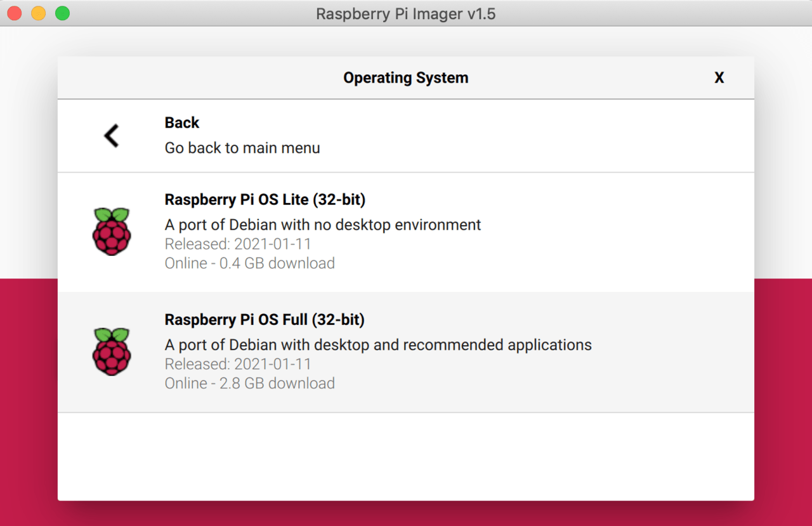Click the Full 'Online - 2.8 GB download' line
The width and height of the screenshot is (812, 526).
coord(249,383)
